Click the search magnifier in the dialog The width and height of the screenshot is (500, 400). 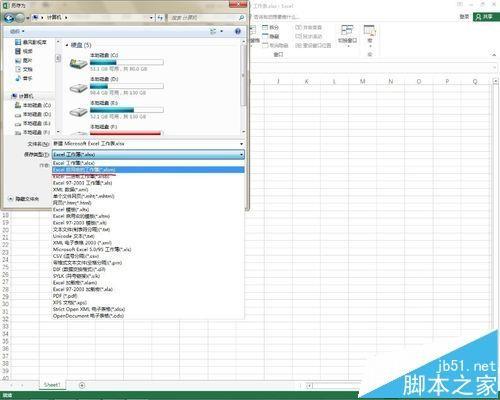[x=241, y=17]
